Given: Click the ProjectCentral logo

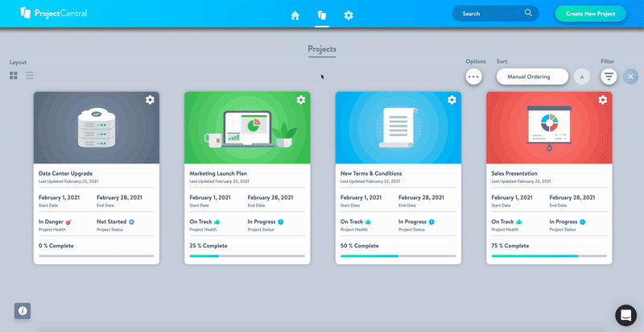Looking at the screenshot, I should [54, 13].
